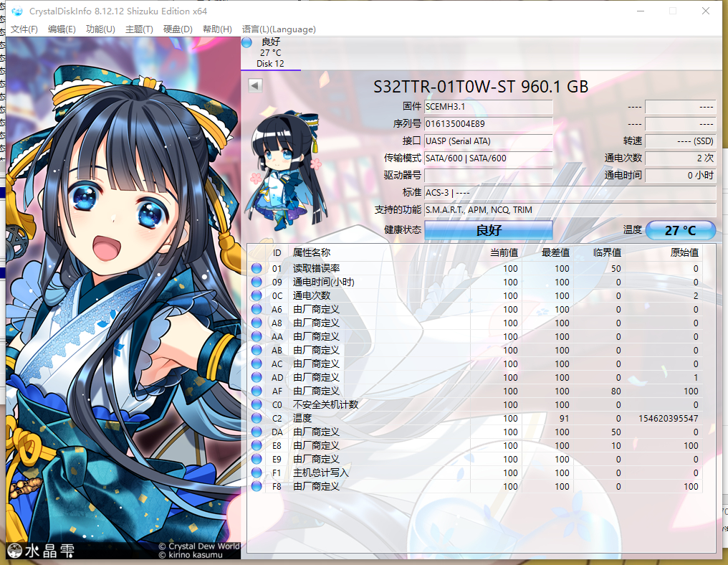This screenshot has width=728, height=565.
Task: Select the 读取错误率 attribute name
Action: (316, 268)
